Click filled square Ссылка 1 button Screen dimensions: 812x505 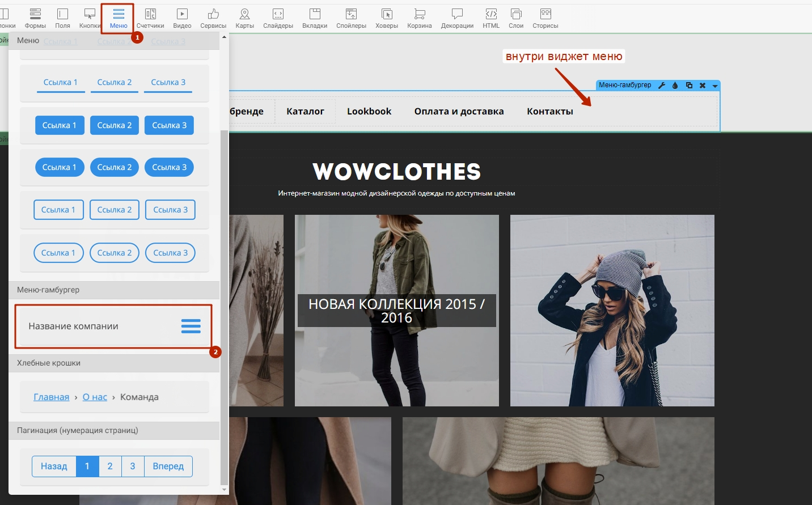(60, 125)
